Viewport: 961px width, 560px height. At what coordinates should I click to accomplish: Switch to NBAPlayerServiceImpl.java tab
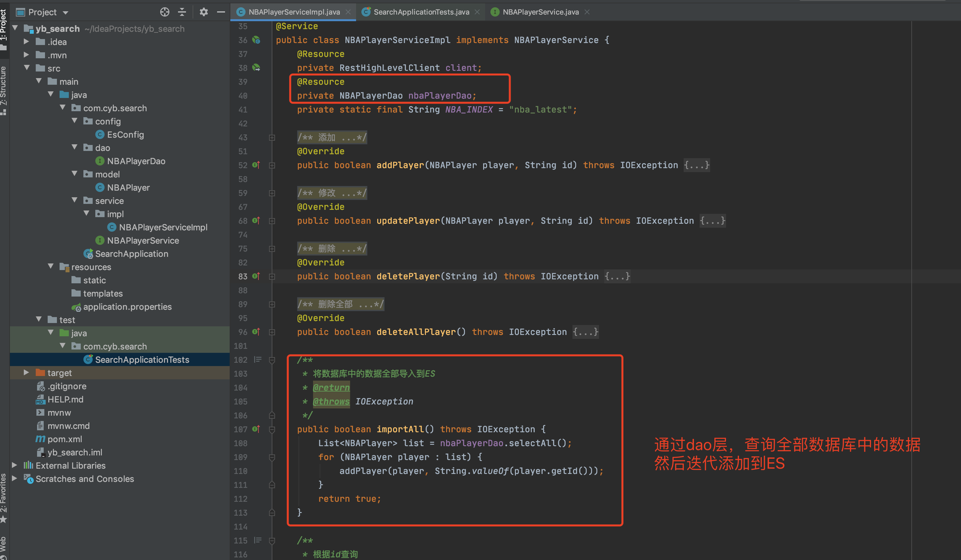[x=294, y=12]
